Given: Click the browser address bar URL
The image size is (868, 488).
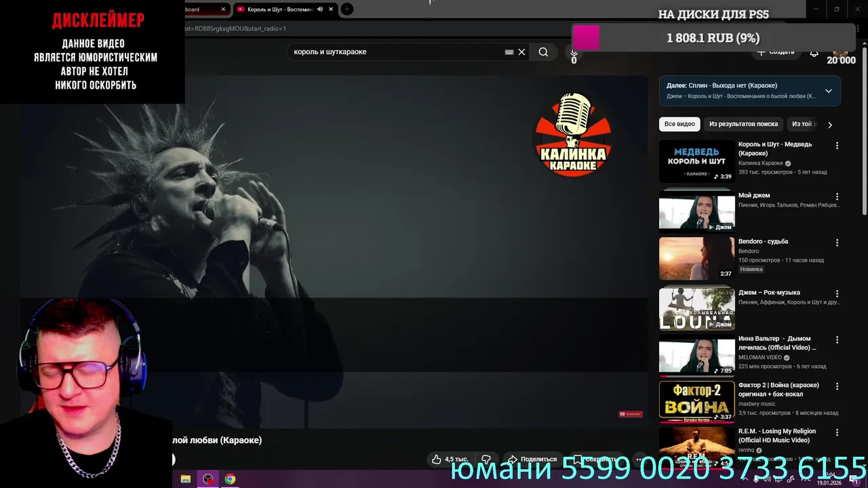Looking at the screenshot, I should (235, 28).
